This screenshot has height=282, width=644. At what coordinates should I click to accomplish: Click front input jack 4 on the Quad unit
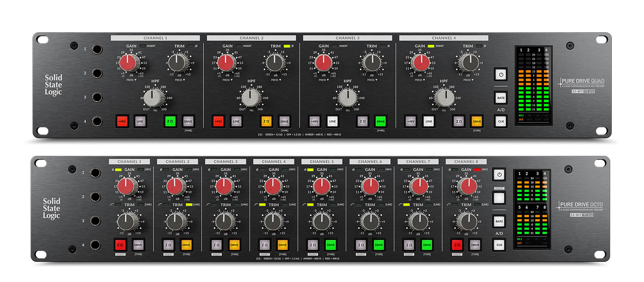click(97, 121)
